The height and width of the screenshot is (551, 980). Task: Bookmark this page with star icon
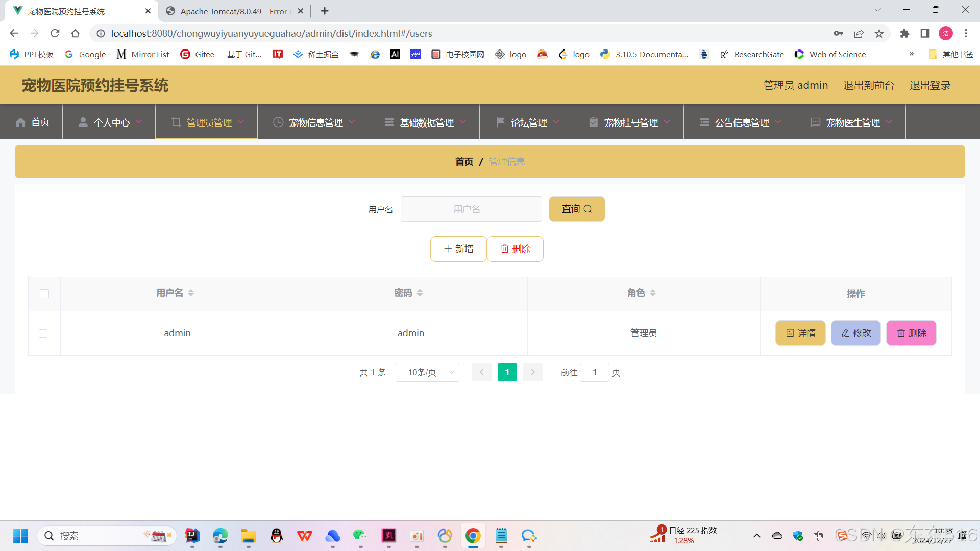point(879,34)
